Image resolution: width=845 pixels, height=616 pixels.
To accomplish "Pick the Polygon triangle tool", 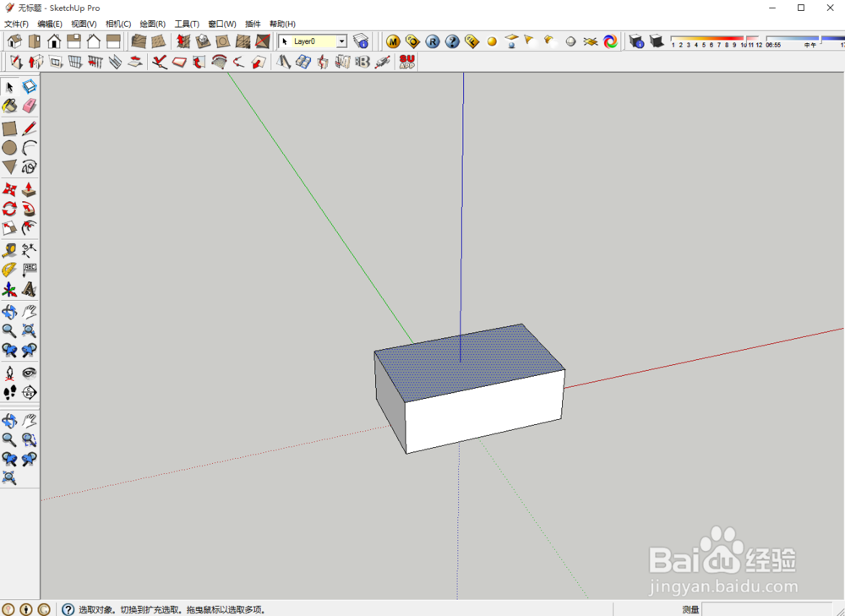I will pyautogui.click(x=9, y=166).
